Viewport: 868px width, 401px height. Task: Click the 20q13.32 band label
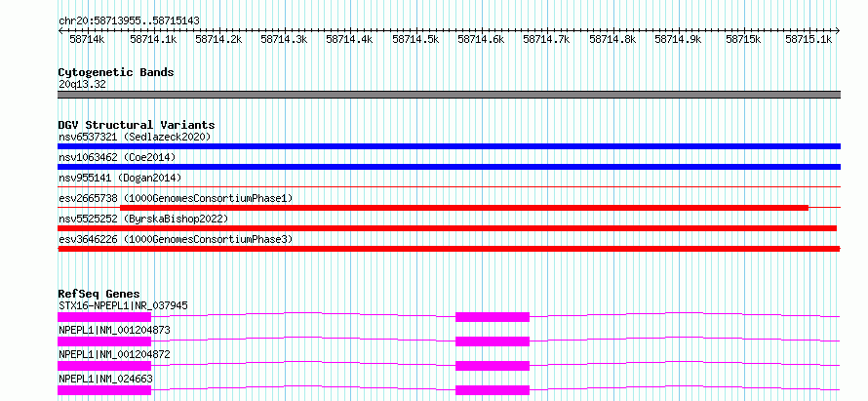point(83,85)
